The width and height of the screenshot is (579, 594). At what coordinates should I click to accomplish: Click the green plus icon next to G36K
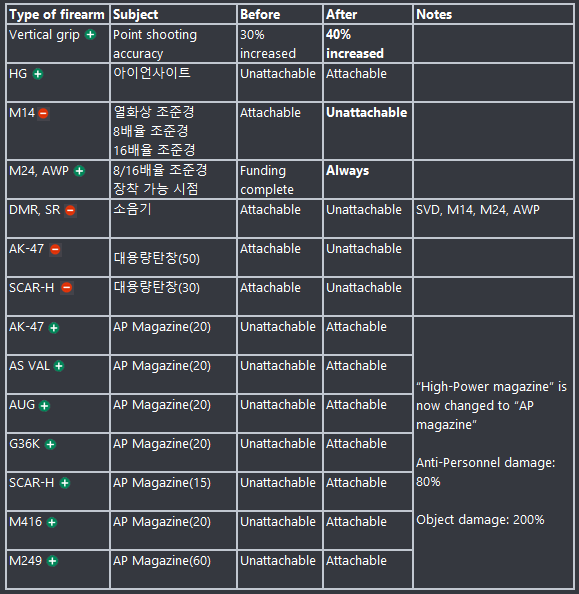click(50, 444)
